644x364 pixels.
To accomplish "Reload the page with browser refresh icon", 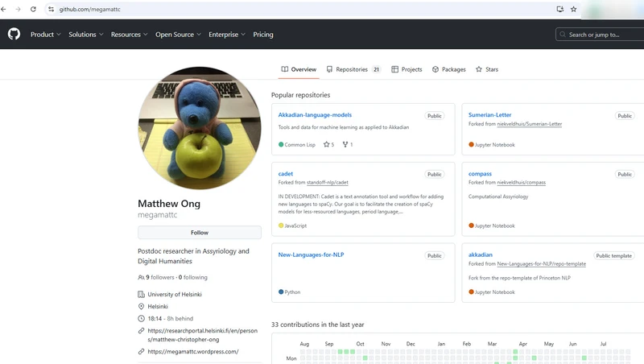I will click(x=33, y=9).
